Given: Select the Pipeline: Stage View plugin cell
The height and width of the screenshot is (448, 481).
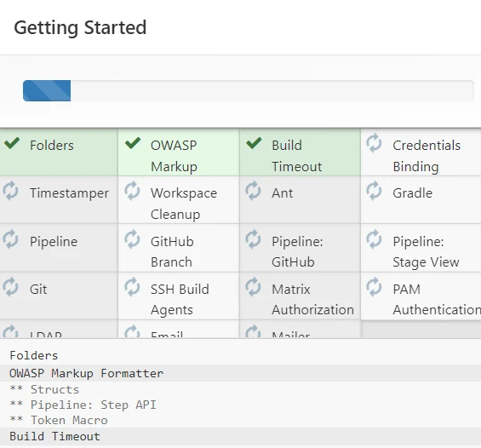Looking at the screenshot, I should tap(421, 248).
